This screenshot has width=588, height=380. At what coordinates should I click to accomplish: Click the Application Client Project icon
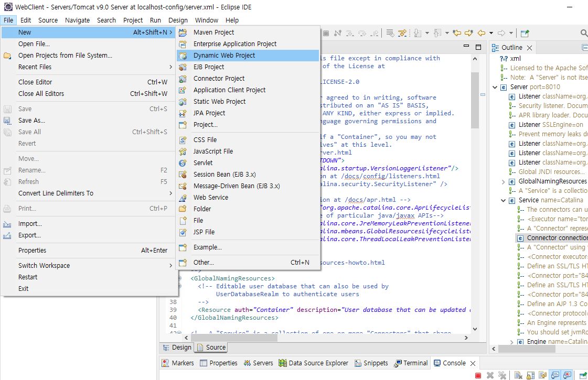point(183,90)
